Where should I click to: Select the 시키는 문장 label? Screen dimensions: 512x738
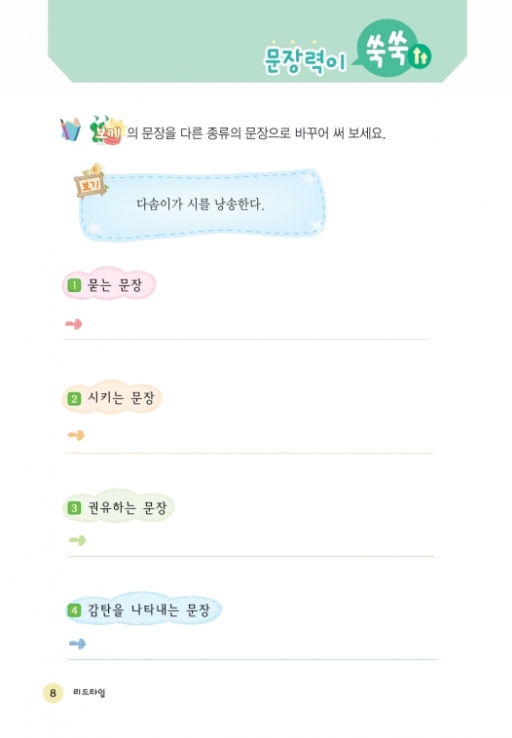coord(121,398)
